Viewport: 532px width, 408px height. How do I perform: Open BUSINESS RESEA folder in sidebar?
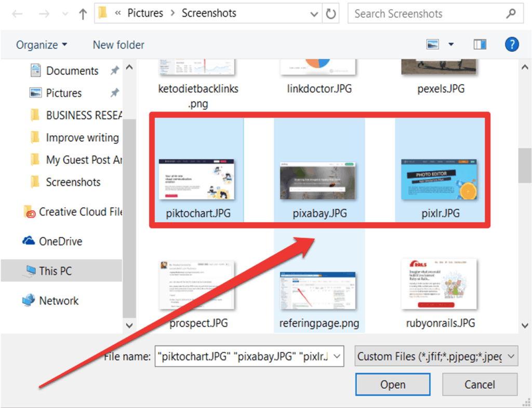[x=76, y=115]
